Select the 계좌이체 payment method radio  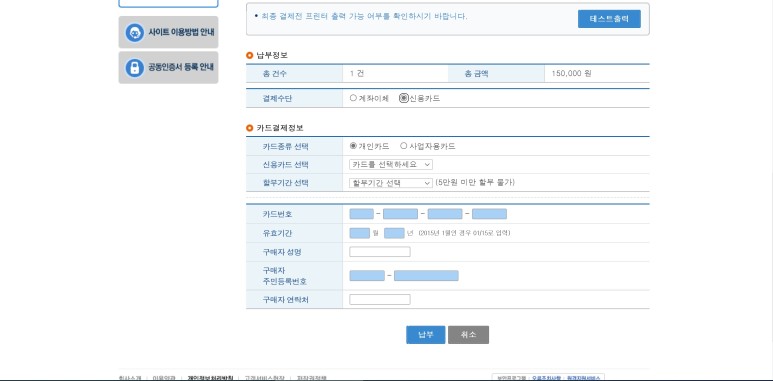tap(353, 98)
